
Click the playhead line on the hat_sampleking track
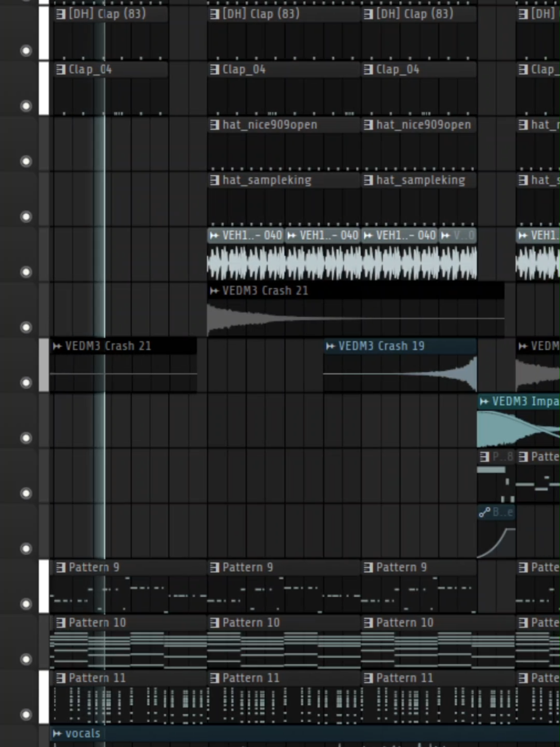[105, 199]
